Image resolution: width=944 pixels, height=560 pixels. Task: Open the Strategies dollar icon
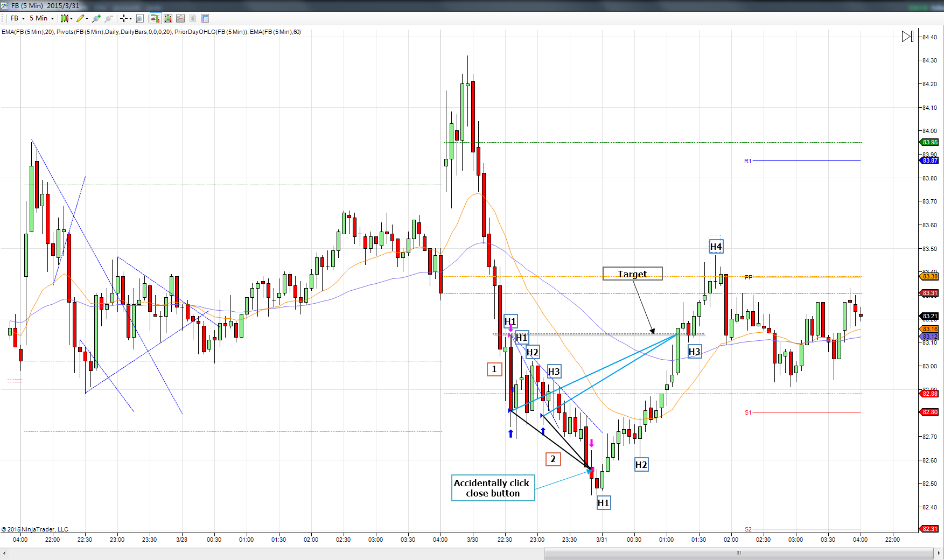pyautogui.click(x=193, y=18)
